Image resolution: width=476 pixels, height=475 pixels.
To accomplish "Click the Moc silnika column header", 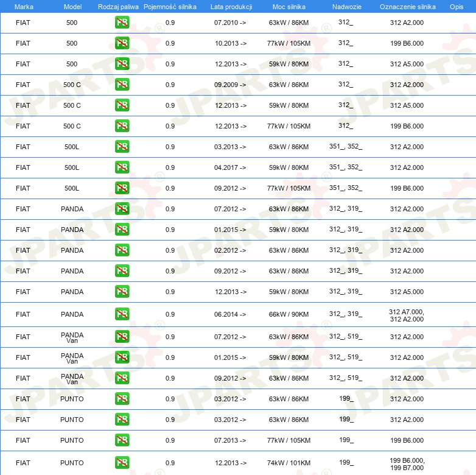I will 289,7.
